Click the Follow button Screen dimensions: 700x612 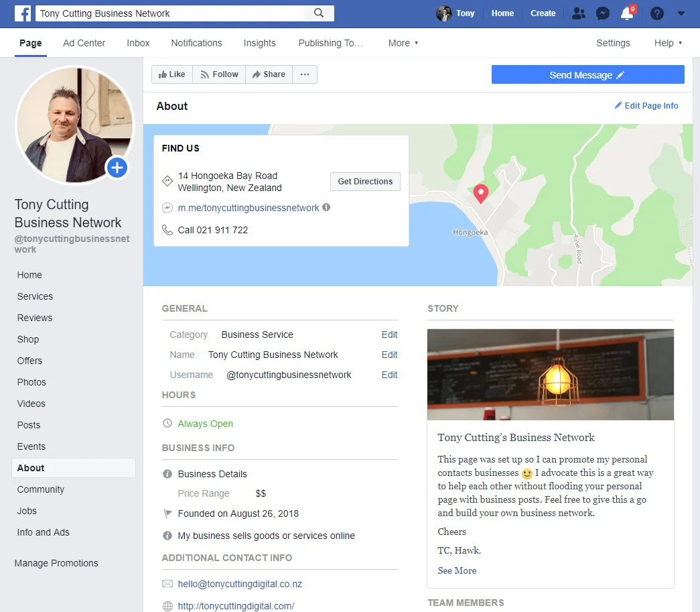(x=219, y=74)
